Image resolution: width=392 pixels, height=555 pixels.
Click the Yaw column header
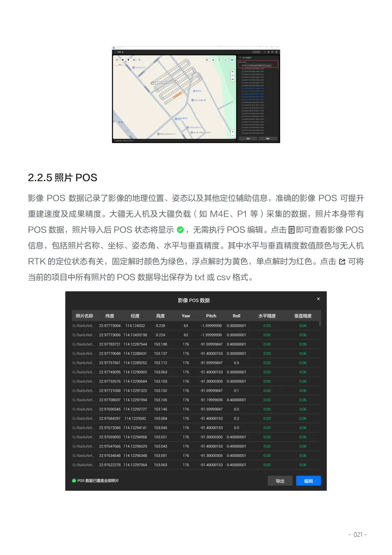click(186, 316)
